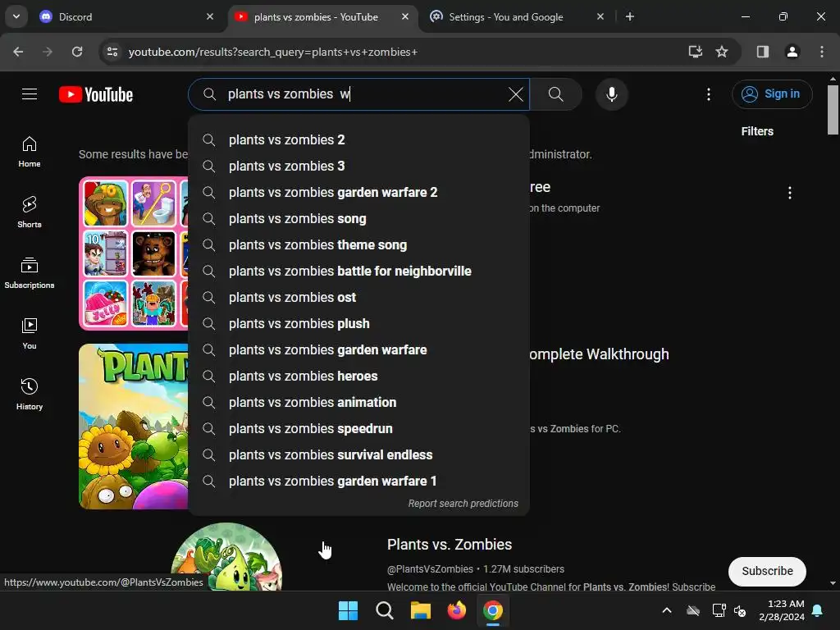840x630 pixels.
Task: Open the Plants vs. Zombies channel avatar
Action: (226, 557)
